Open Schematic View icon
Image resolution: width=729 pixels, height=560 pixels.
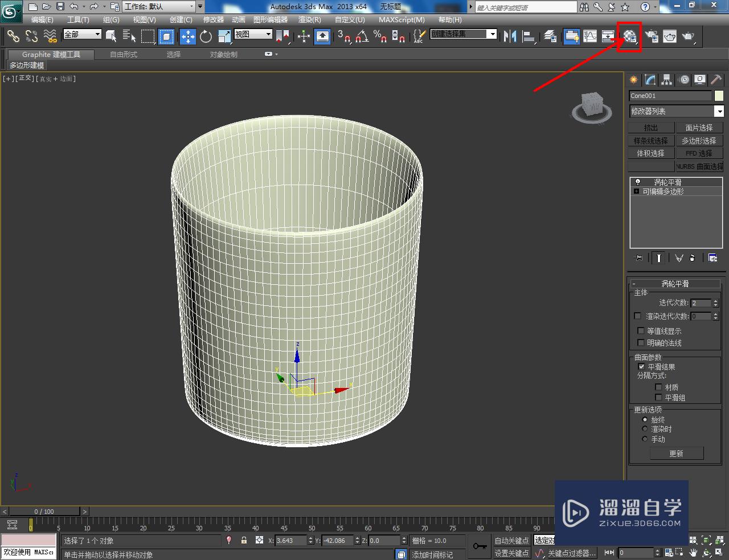(x=608, y=36)
